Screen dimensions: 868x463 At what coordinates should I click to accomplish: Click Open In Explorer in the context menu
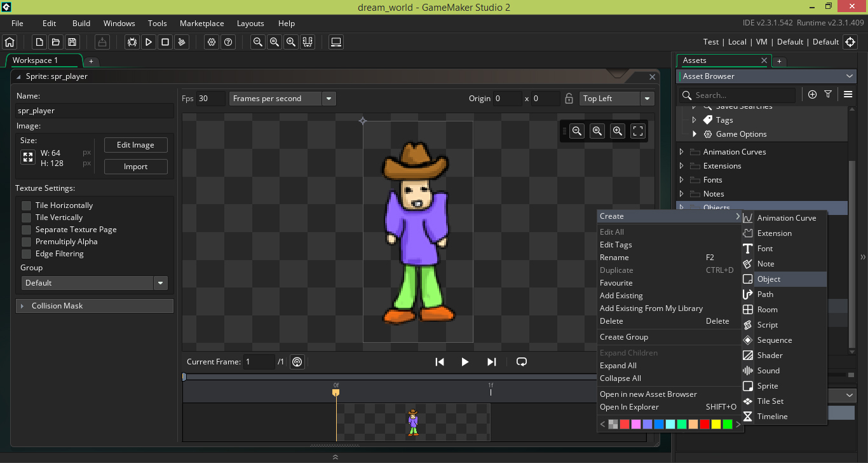pos(668,407)
